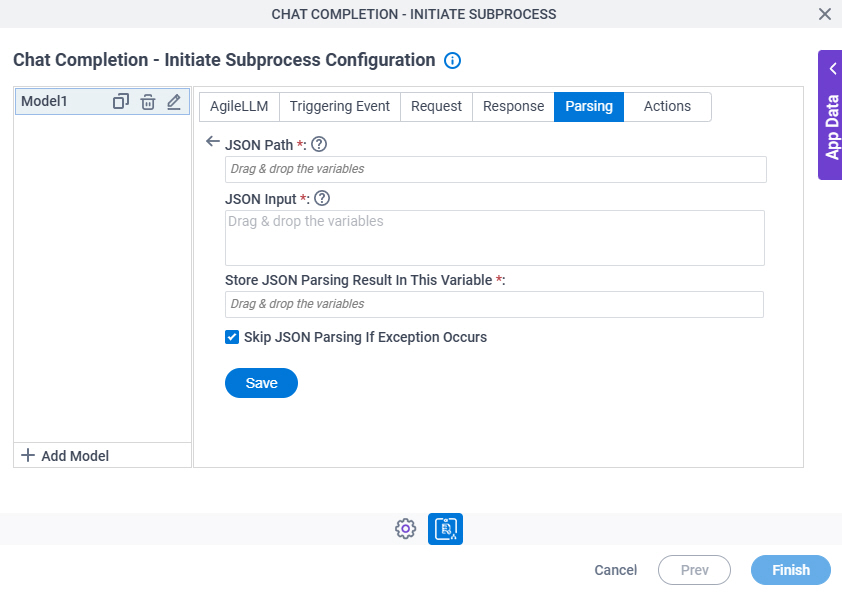Open the Actions tab
The height and width of the screenshot is (596, 842).
tap(667, 106)
